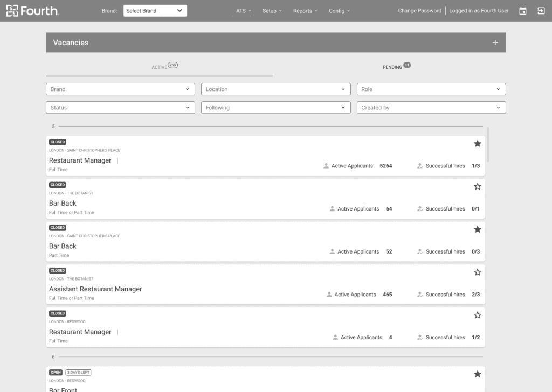Click the vacancies list vertical scrollbar
Viewport: 552px width, 392px height.
click(x=488, y=144)
